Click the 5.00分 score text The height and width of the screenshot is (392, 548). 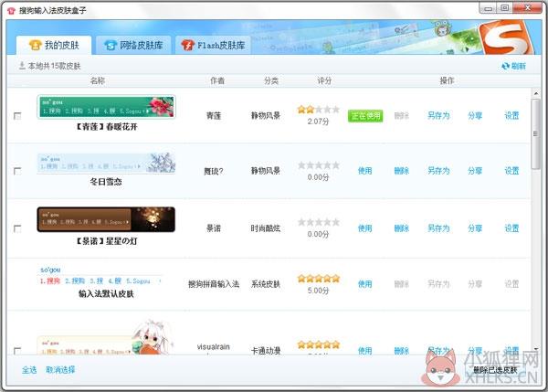318,291
